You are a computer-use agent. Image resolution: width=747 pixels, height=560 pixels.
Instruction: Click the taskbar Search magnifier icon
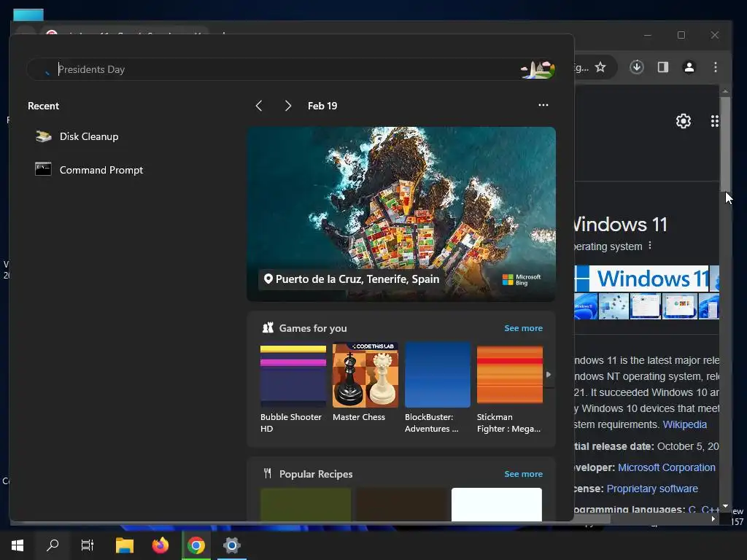tap(53, 545)
